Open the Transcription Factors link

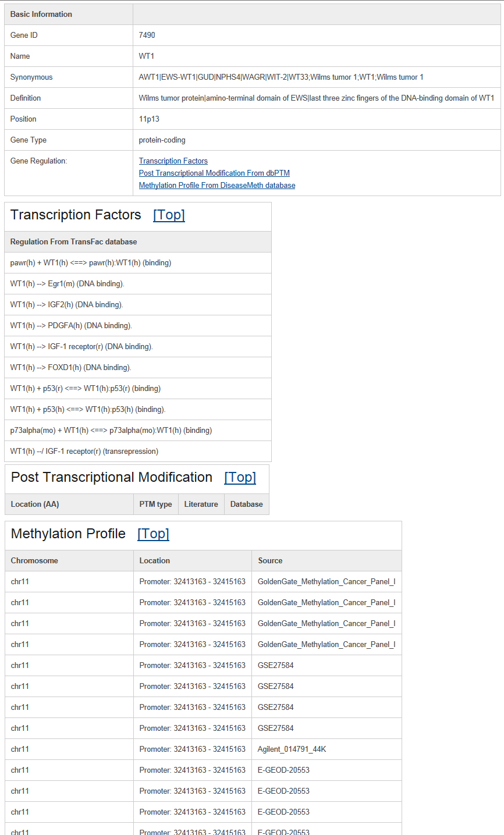click(173, 161)
